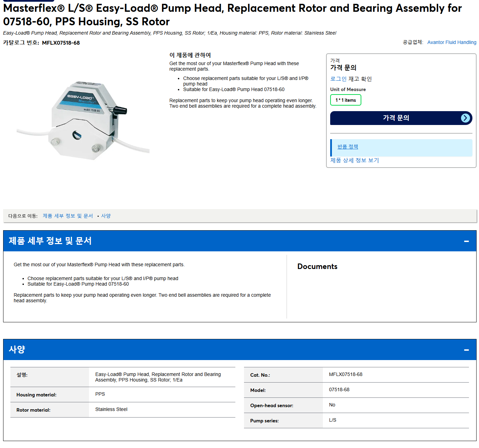This screenshot has width=479, height=448.
Task: Click the Rotor material value Stainless Steel
Action: pos(111,409)
